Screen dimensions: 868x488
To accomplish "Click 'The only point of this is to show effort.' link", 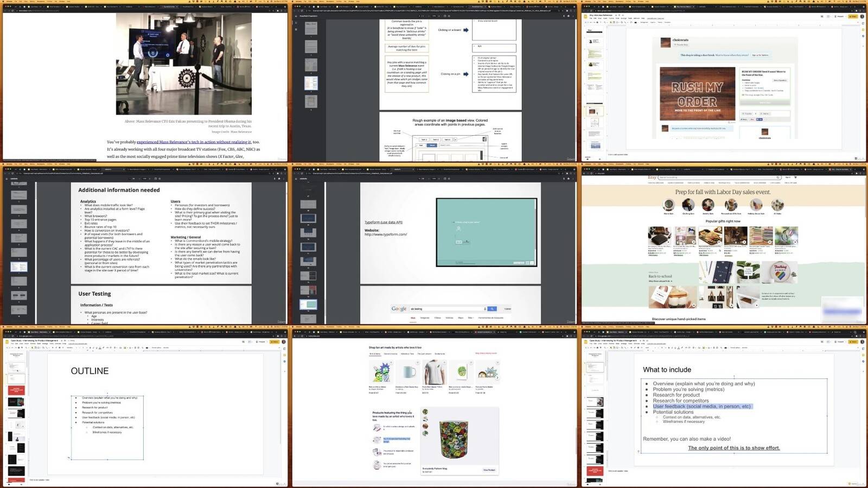I will pyautogui.click(x=734, y=448).
